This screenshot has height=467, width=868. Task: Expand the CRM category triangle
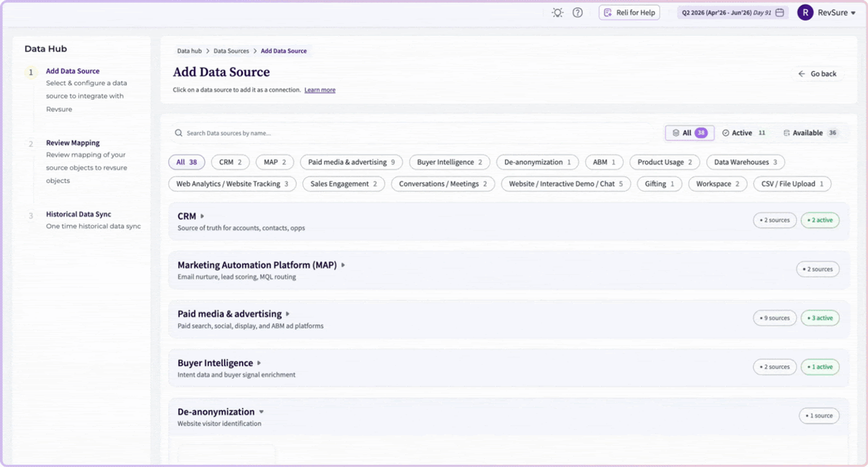coord(202,216)
